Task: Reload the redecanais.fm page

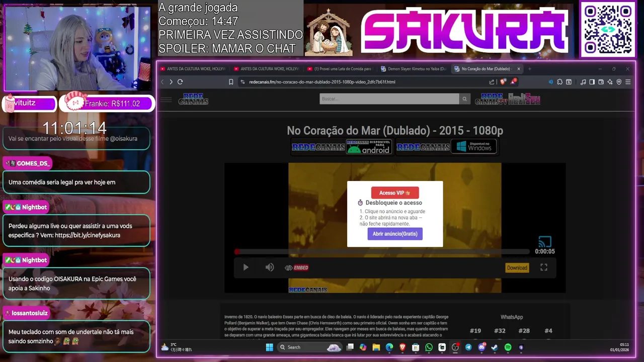Action: (180, 82)
